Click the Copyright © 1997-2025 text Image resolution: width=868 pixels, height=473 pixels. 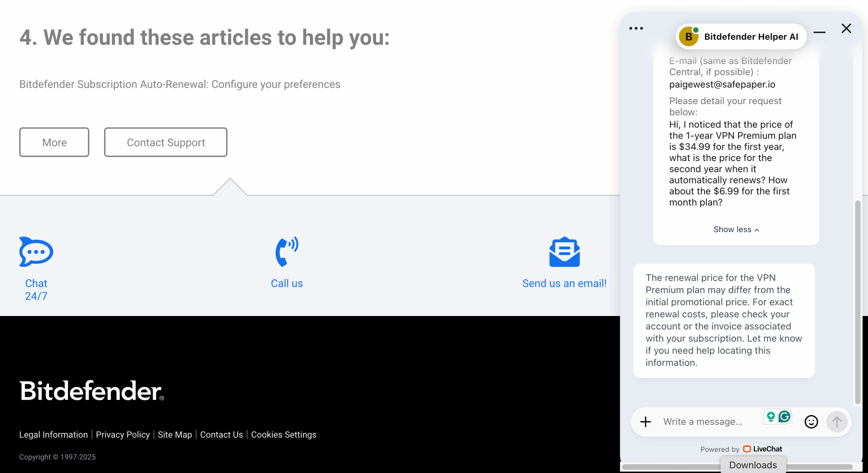click(57, 457)
